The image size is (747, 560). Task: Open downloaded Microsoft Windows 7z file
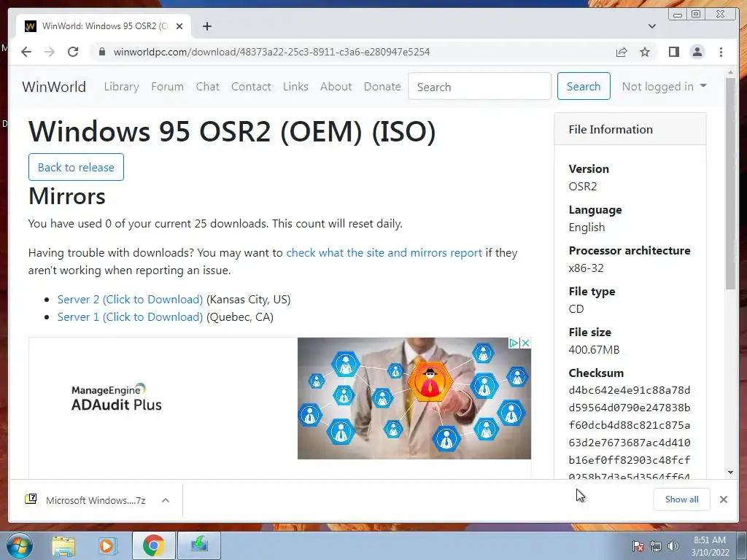click(86, 500)
